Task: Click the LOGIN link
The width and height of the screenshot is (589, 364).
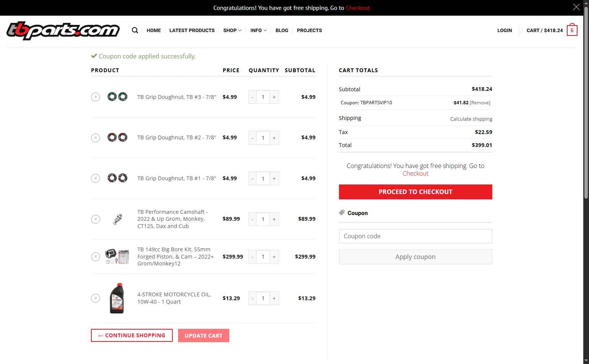Action: 505,30
